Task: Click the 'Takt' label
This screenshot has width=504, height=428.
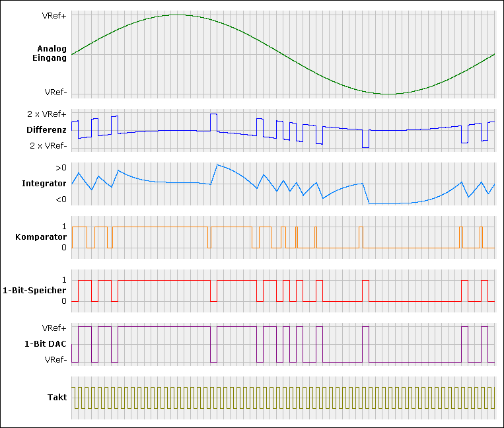Action: tap(57, 398)
